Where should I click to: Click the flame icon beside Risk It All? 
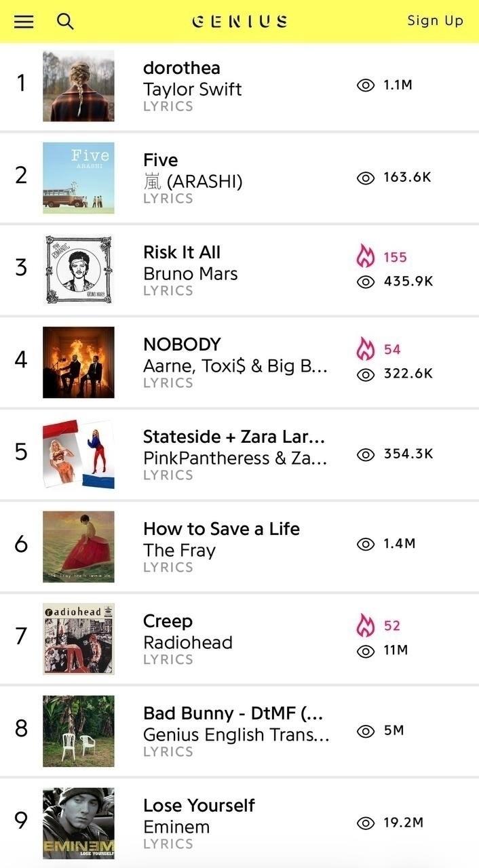pos(366,257)
